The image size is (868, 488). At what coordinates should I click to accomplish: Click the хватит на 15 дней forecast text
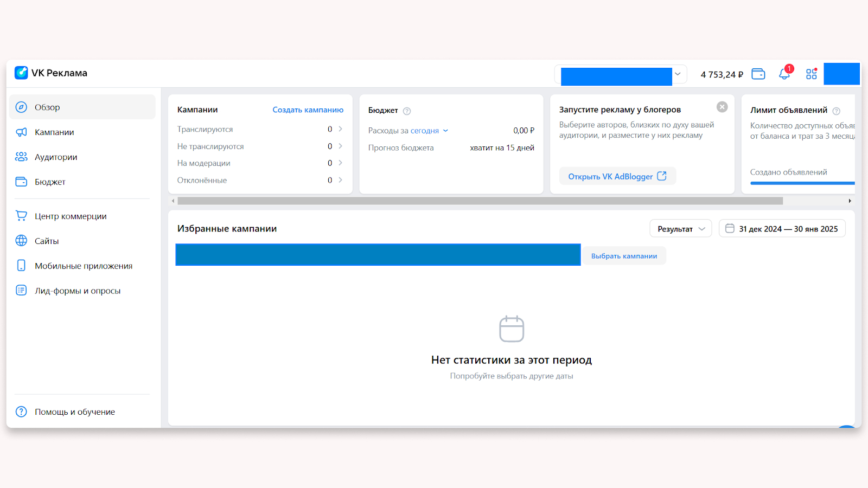pos(502,147)
